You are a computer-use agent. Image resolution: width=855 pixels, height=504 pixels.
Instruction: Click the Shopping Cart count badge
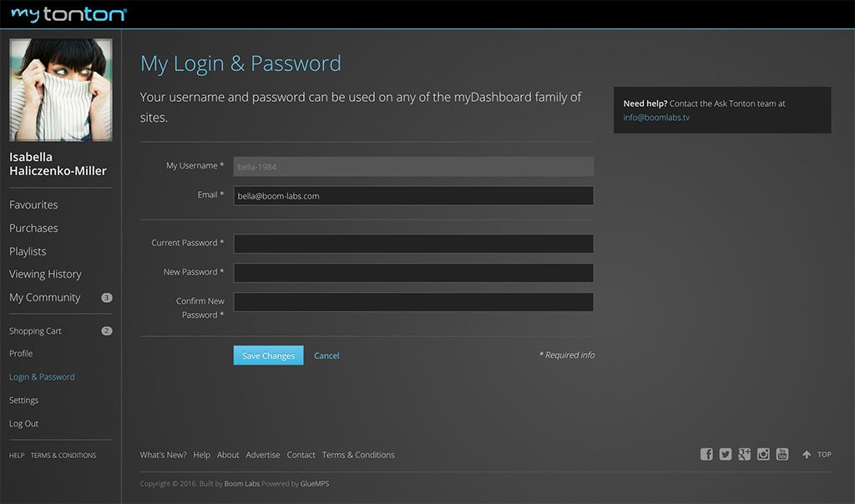click(x=106, y=331)
